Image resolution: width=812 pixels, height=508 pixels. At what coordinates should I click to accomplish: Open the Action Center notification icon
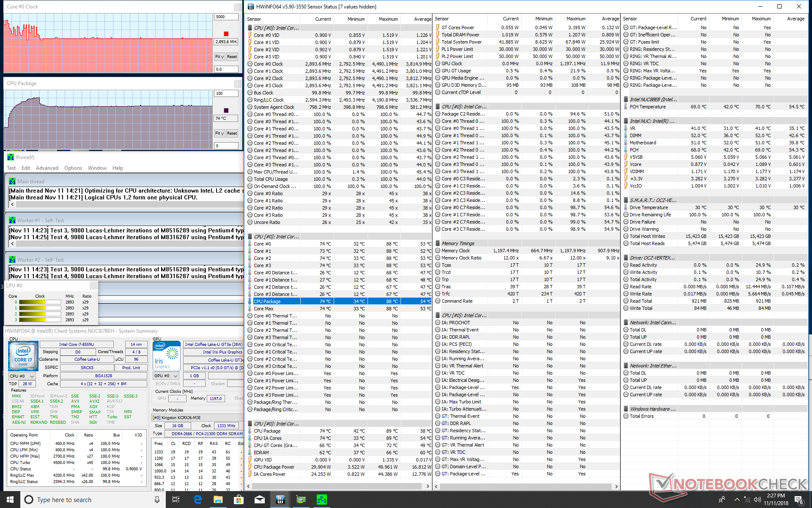(x=799, y=500)
